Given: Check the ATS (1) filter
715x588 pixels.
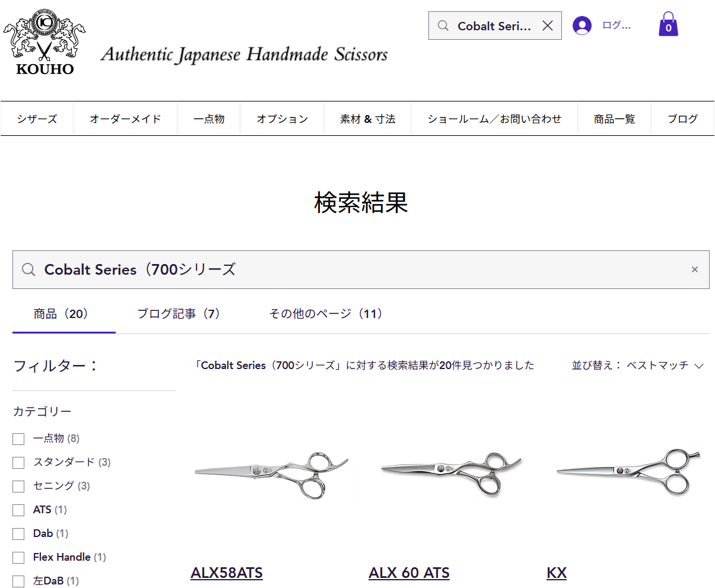Looking at the screenshot, I should (x=18, y=510).
